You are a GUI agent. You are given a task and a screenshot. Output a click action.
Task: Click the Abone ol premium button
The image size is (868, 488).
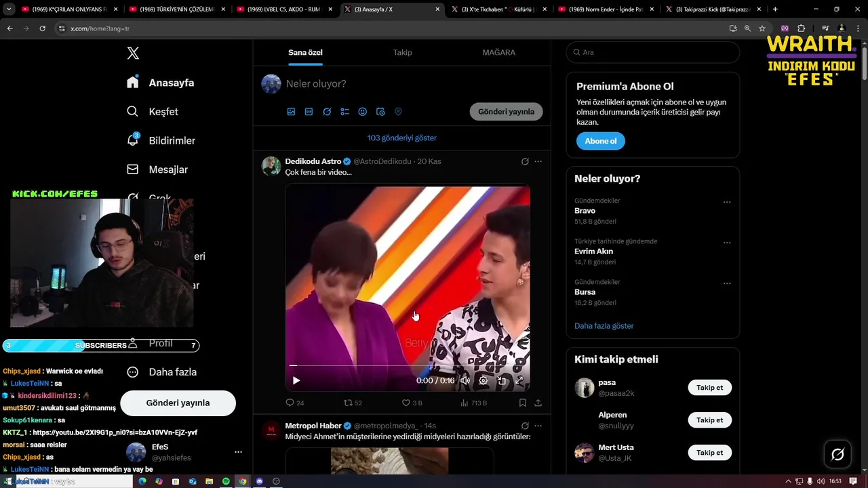click(601, 141)
